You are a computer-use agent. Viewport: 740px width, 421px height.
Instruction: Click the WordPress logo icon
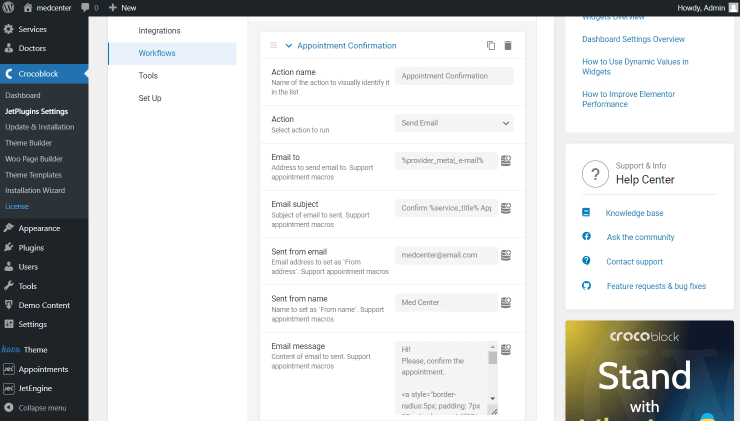point(8,8)
